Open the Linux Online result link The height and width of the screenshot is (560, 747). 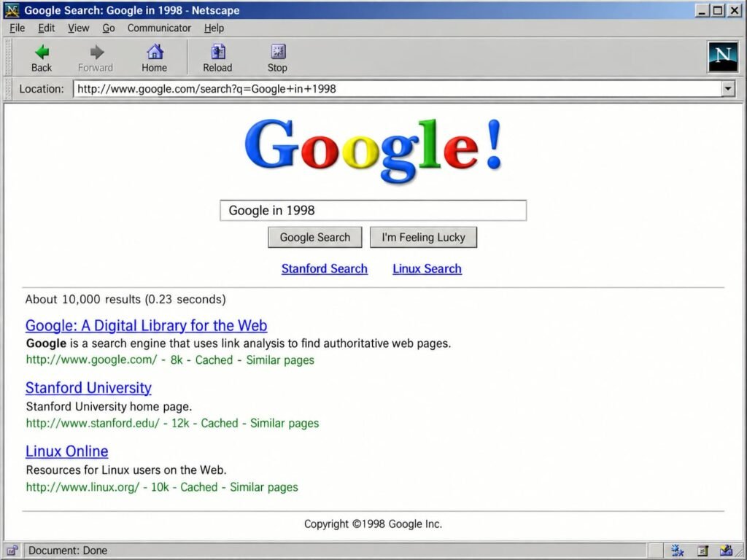pyautogui.click(x=66, y=451)
